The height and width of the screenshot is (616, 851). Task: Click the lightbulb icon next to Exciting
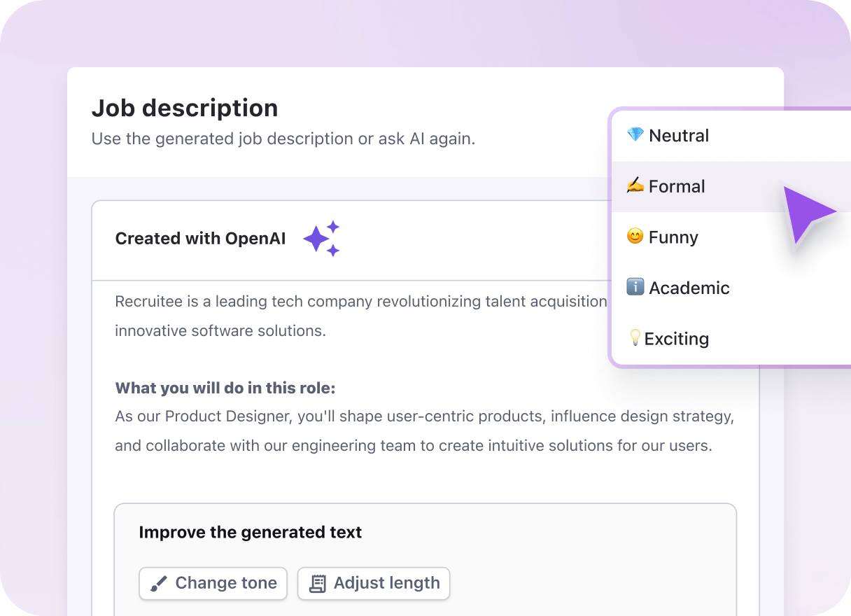pyautogui.click(x=634, y=338)
